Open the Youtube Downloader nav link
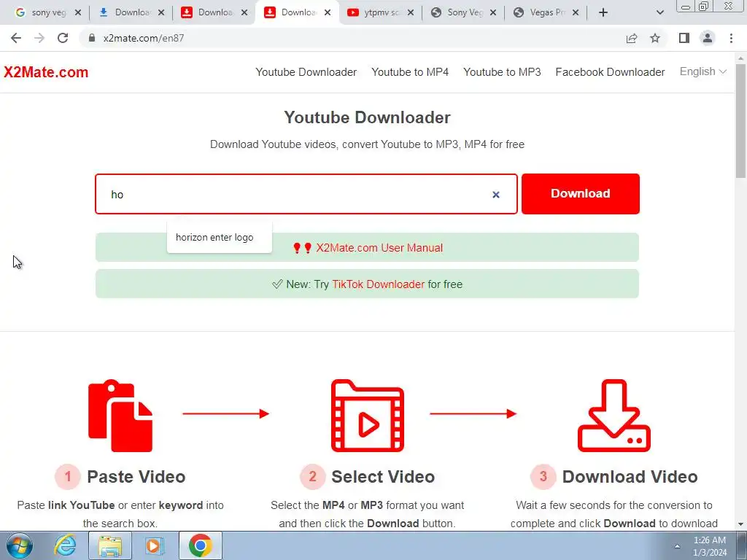This screenshot has width=747, height=560. click(306, 72)
